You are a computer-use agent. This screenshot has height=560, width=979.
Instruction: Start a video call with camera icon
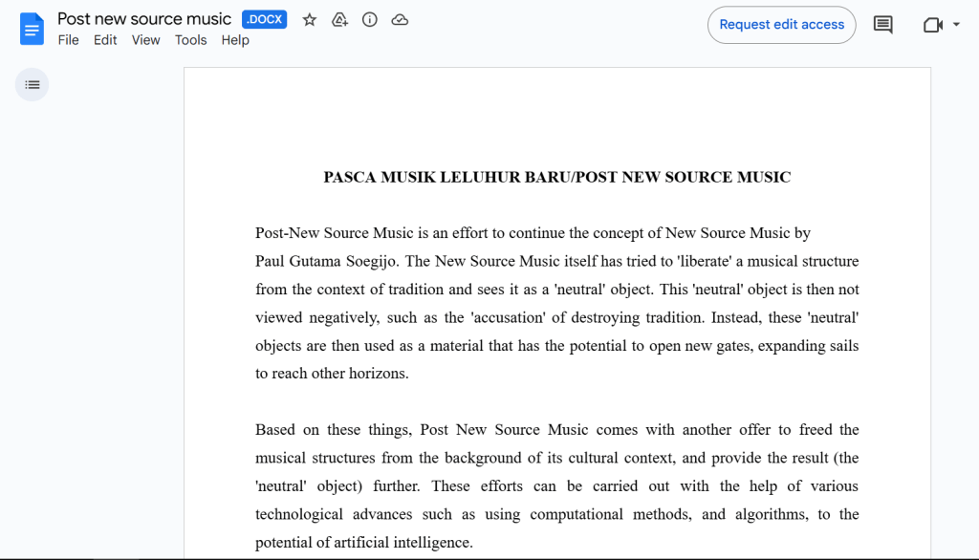tap(932, 25)
